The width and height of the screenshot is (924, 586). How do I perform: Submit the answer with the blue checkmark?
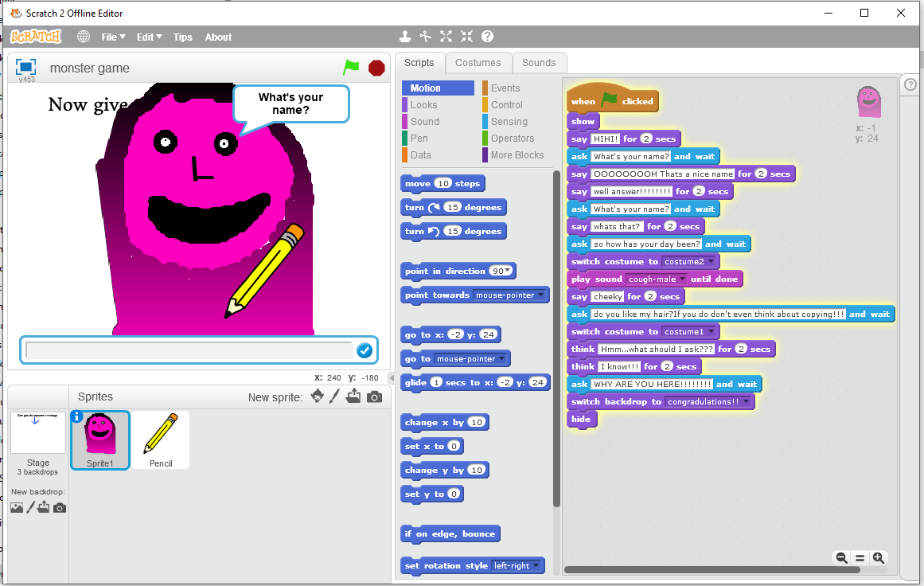tap(365, 350)
